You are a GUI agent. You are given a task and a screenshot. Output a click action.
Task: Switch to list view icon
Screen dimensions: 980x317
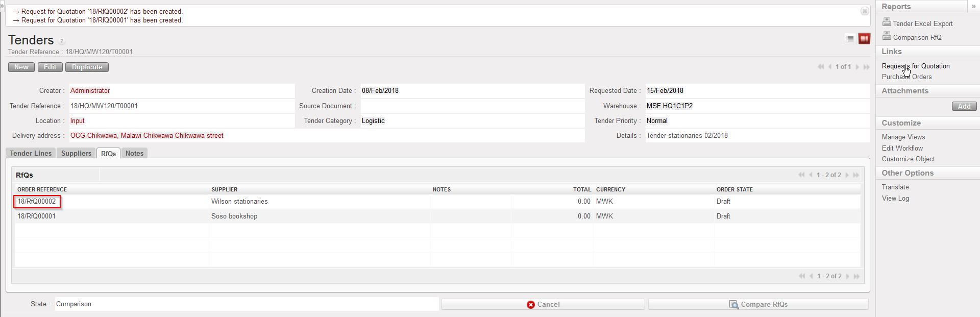pos(850,39)
